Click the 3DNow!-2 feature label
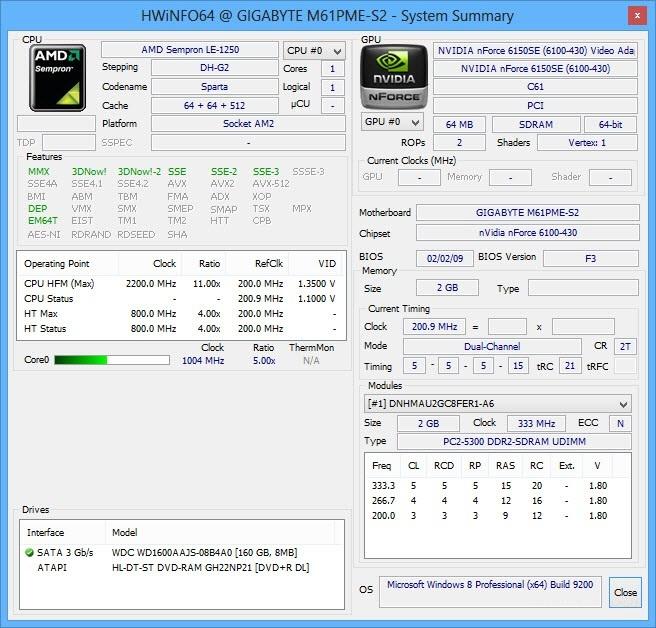The width and height of the screenshot is (656, 628). click(139, 172)
